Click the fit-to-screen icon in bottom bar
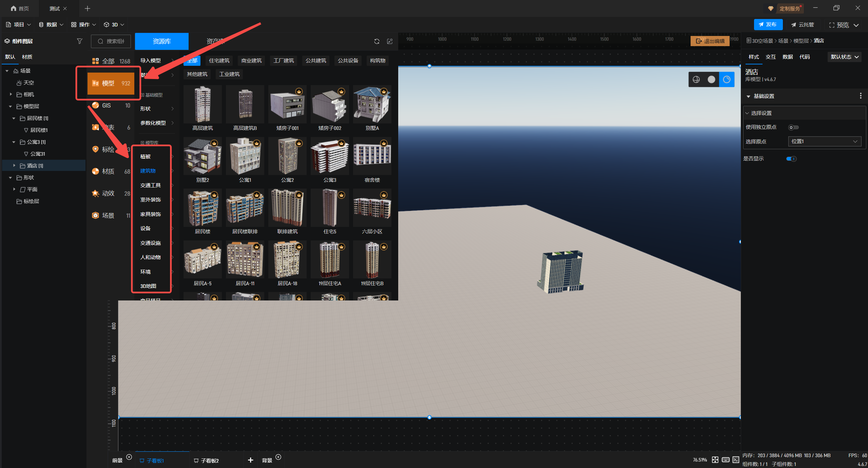The image size is (868, 468). pos(715,460)
